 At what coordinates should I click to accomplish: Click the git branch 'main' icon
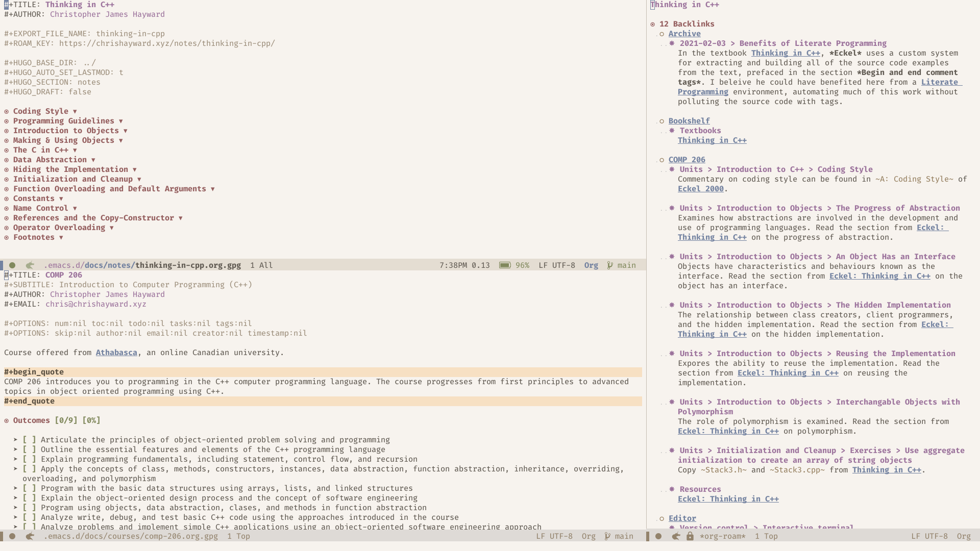pos(610,264)
